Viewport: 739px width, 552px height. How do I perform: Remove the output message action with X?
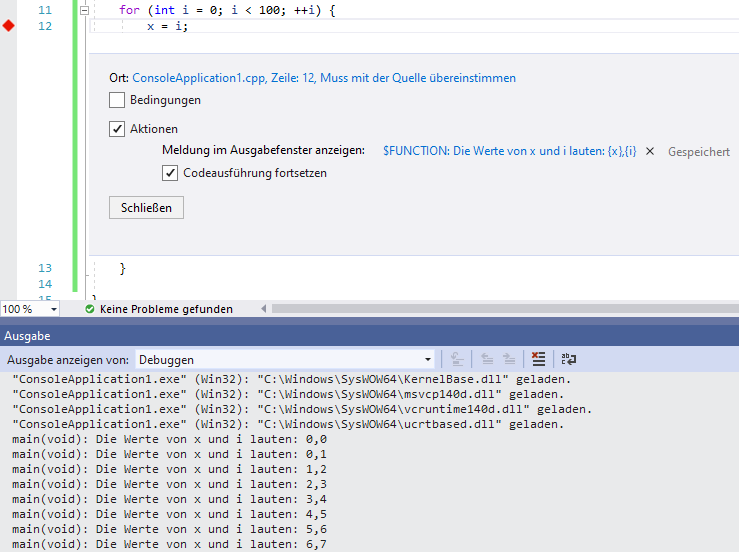click(x=650, y=151)
